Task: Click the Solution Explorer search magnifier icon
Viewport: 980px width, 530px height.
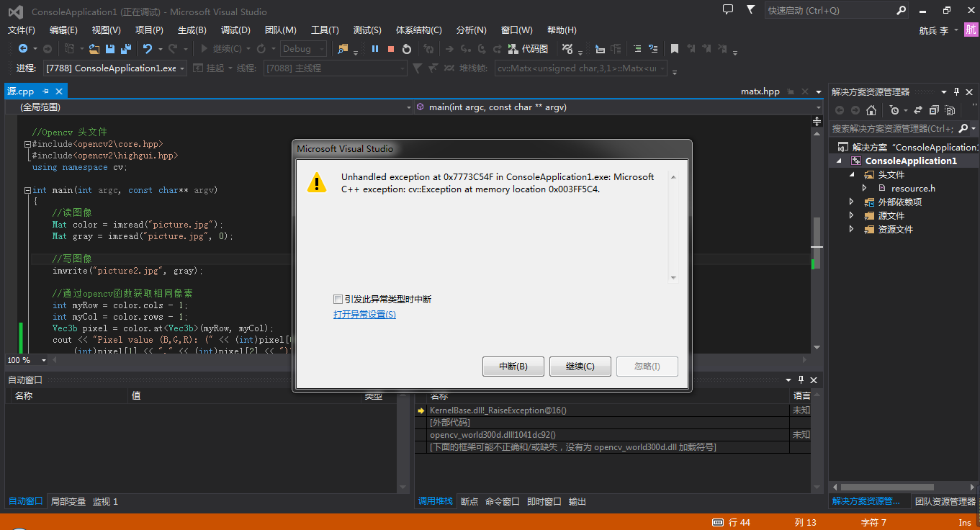Action: coord(963,128)
